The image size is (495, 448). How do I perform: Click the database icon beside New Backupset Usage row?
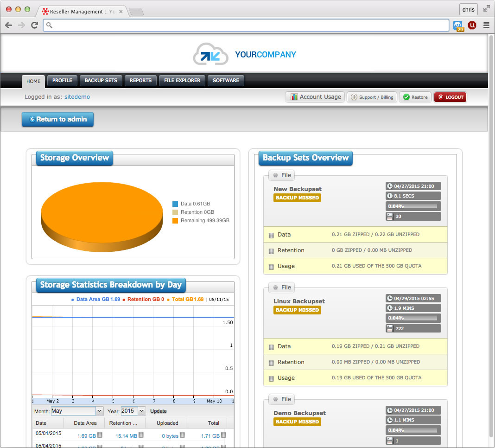271,267
